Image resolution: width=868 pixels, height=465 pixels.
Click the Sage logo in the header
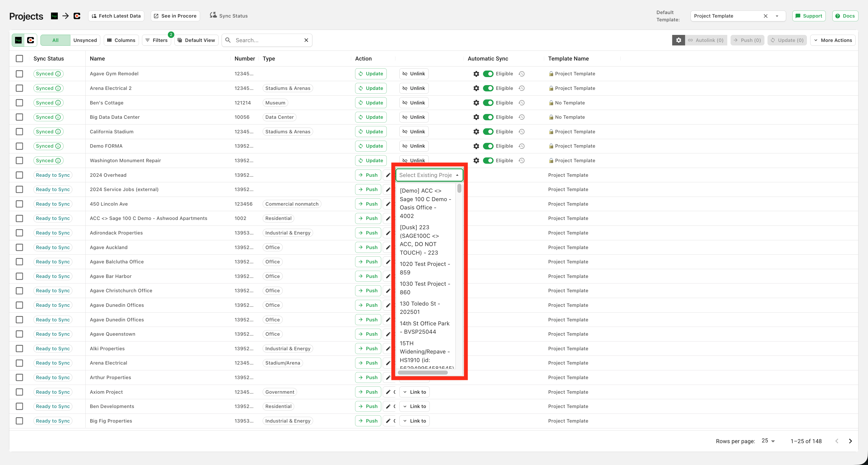coord(54,16)
